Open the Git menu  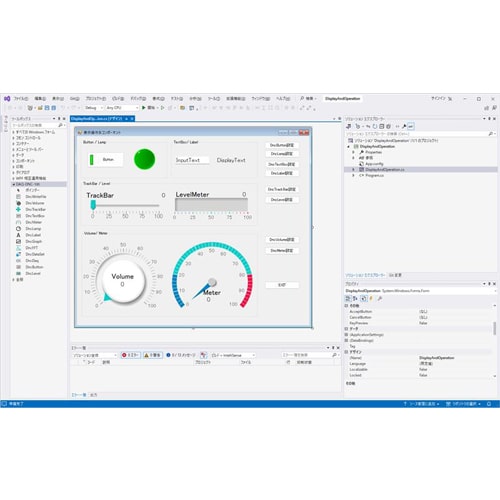point(74,99)
